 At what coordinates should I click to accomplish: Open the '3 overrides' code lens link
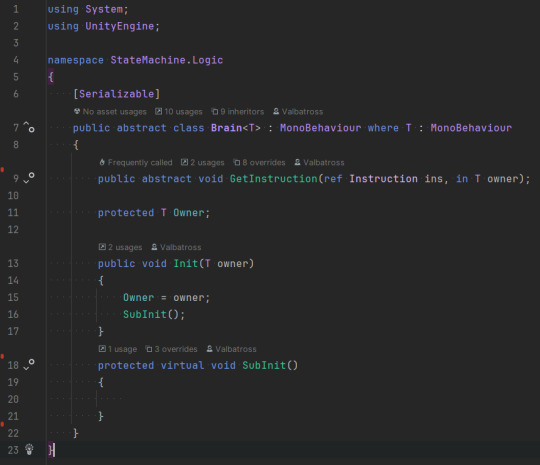click(172, 349)
